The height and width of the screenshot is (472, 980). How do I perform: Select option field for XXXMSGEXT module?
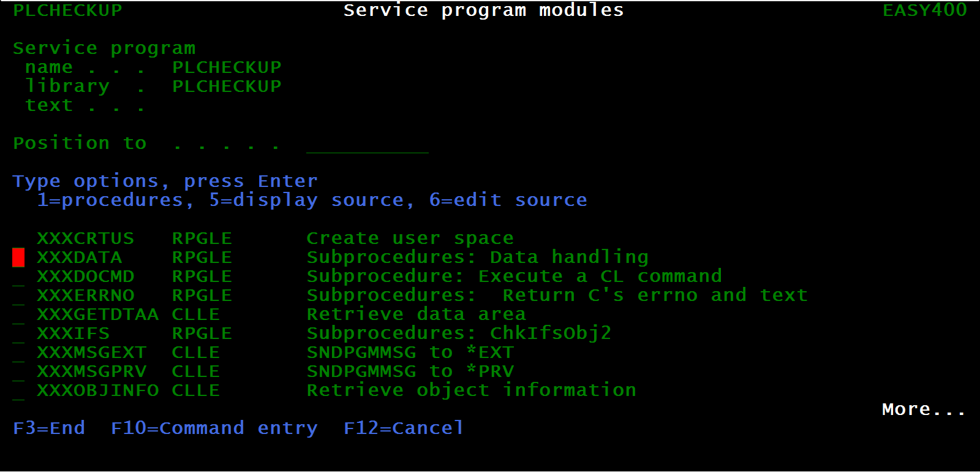(18, 352)
